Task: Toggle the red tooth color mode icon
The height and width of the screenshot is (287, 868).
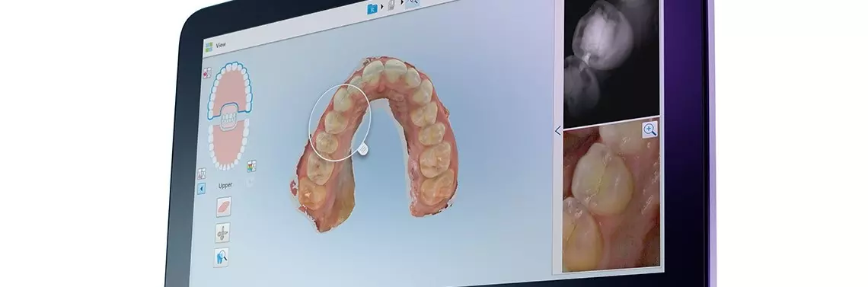Action: pos(207,72)
